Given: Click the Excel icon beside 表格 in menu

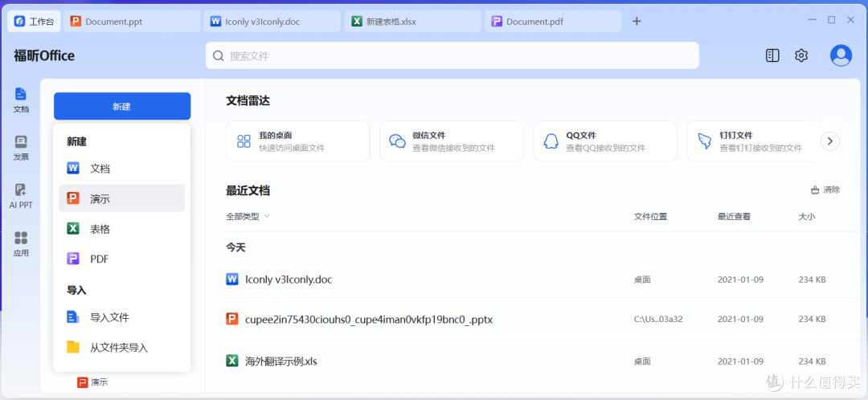Looking at the screenshot, I should (x=73, y=228).
